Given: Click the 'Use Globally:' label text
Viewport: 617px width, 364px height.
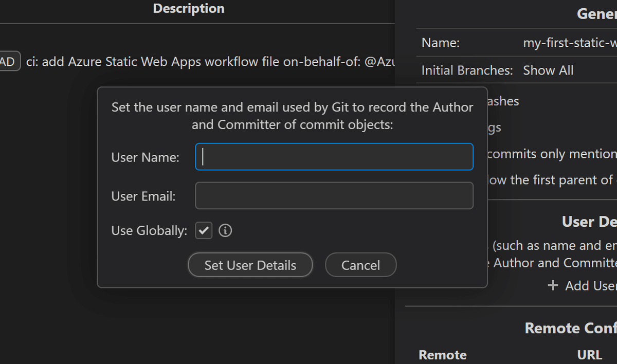Looking at the screenshot, I should pyautogui.click(x=149, y=231).
